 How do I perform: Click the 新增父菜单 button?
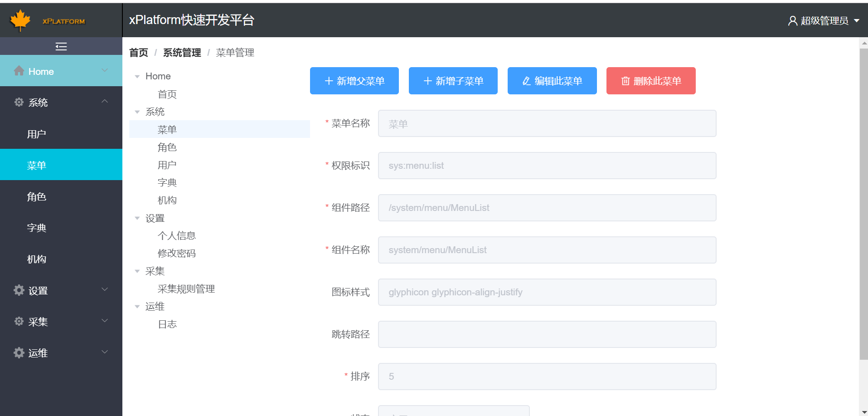354,81
